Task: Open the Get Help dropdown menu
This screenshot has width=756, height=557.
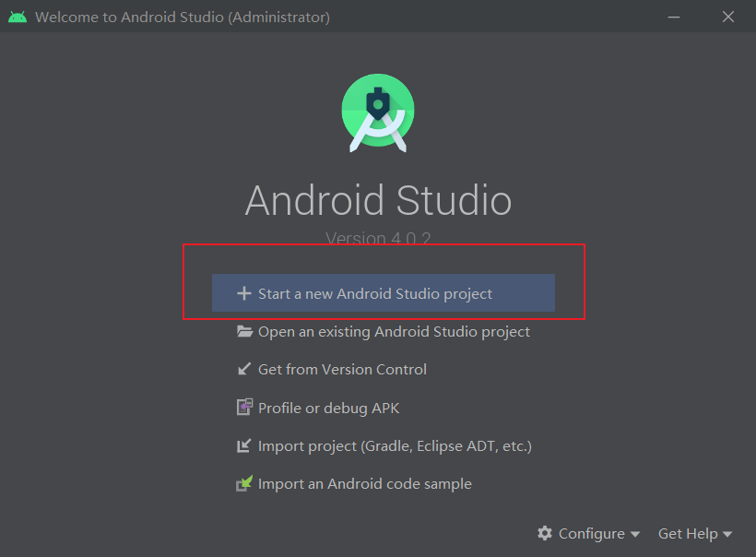Action: 688,533
